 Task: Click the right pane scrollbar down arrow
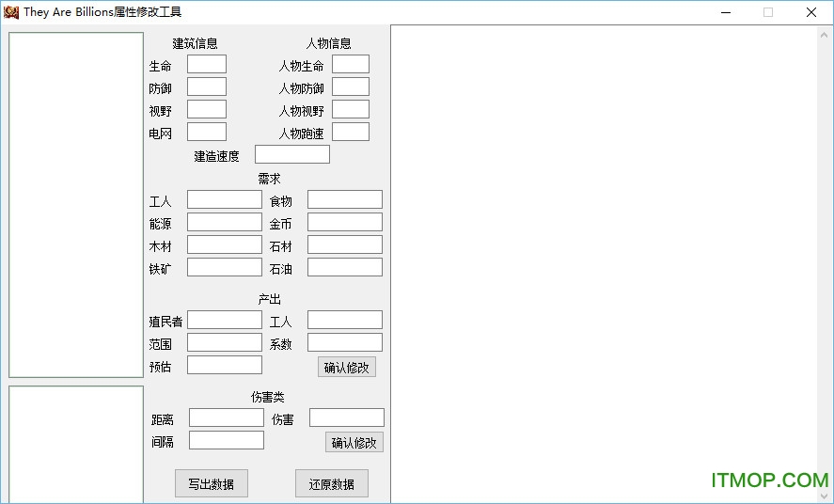click(825, 496)
